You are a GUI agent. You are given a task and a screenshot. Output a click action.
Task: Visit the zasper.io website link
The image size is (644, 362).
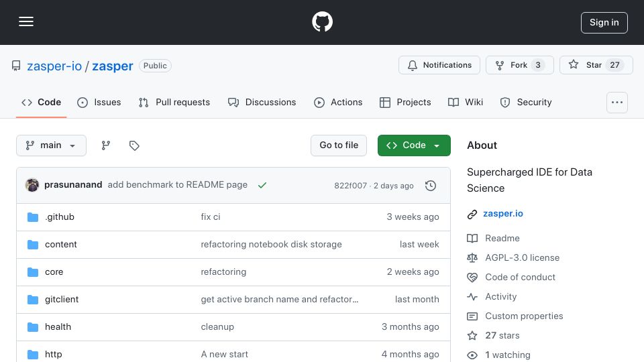pyautogui.click(x=502, y=213)
